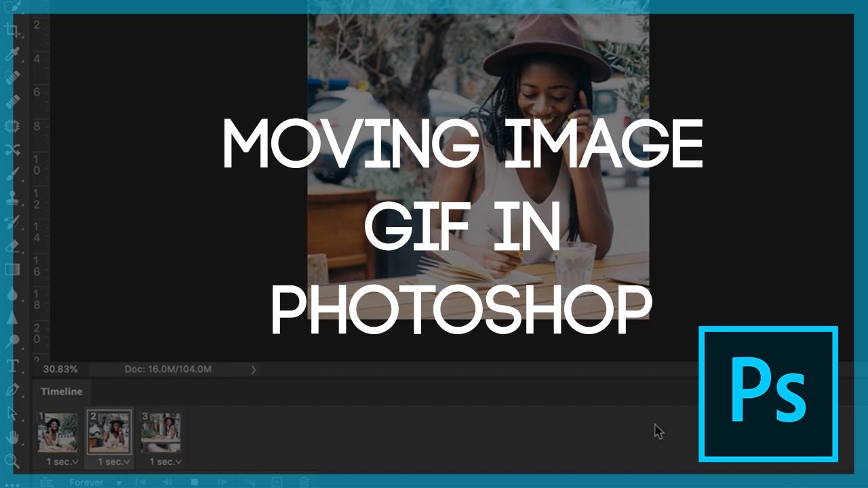Click the 30.83% zoom level field
Viewport: 868px width, 488px height.
tap(60, 369)
